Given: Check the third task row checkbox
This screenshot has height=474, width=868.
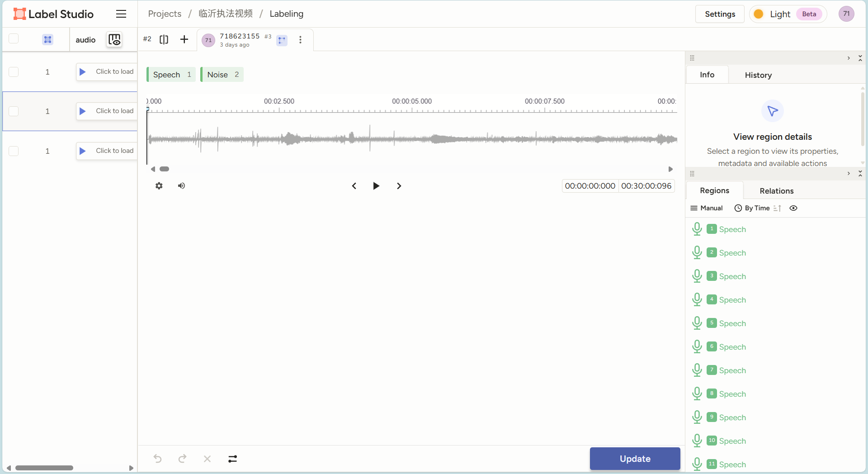Looking at the screenshot, I should (x=14, y=151).
